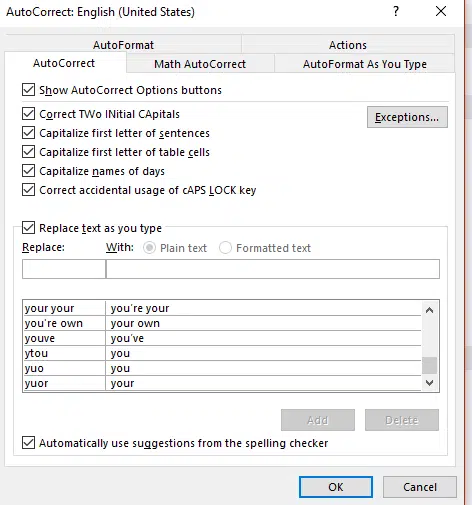Uncheck Correct TWo INitial CApitals

point(28,114)
